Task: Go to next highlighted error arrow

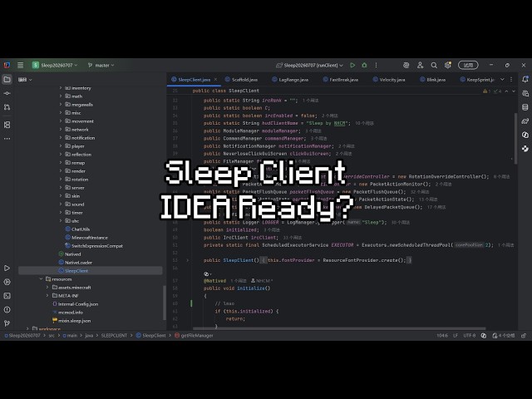Action: click(514, 91)
